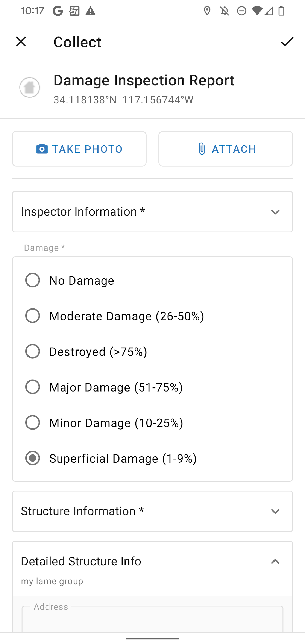Viewport: 305px width, 644px height.
Task: Select the No Damage option
Action: coord(33,280)
